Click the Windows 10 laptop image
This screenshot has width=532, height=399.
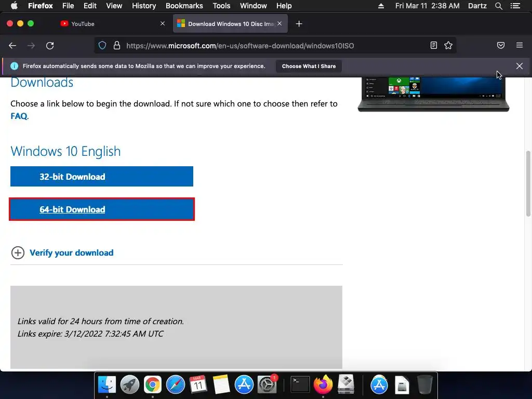click(x=434, y=95)
